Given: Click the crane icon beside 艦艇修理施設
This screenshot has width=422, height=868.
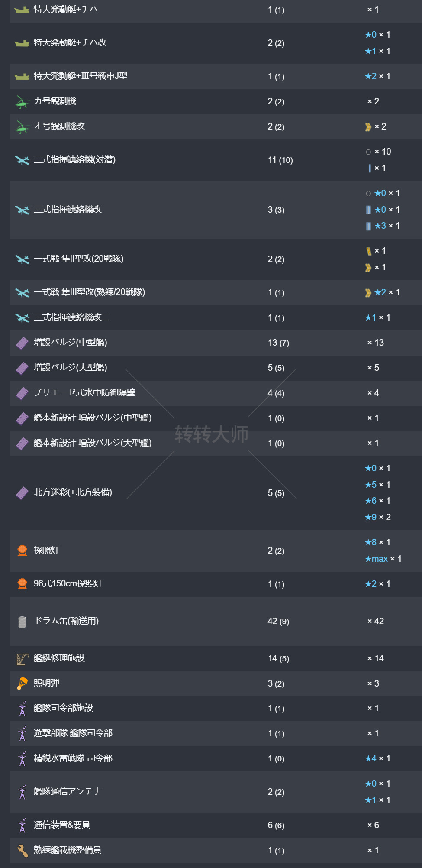Looking at the screenshot, I should pos(23,659).
